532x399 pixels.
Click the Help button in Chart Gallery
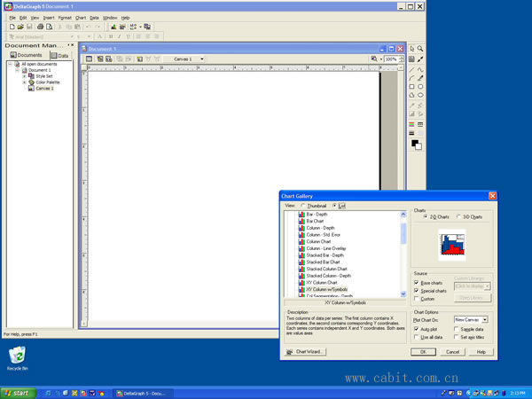[x=481, y=352]
